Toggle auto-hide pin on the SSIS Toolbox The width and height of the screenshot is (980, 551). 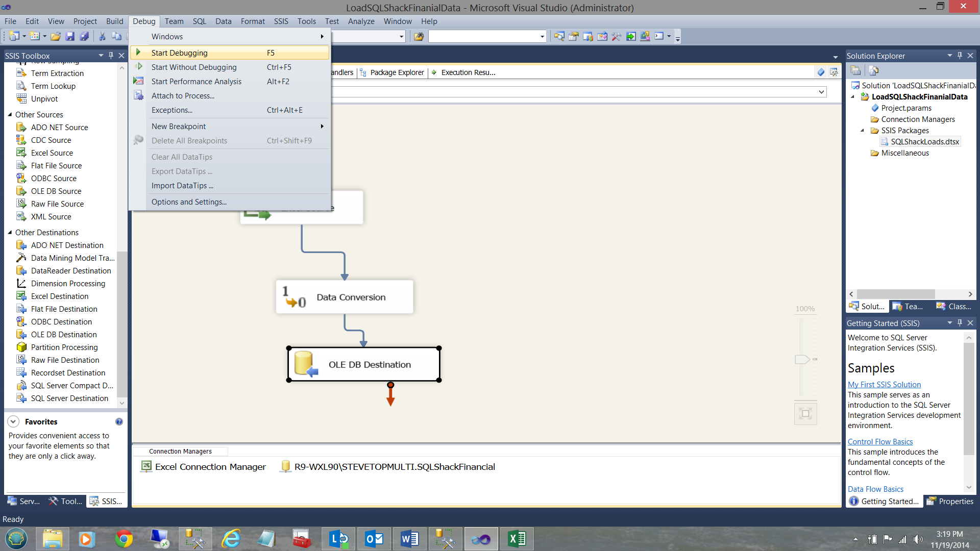(x=111, y=56)
